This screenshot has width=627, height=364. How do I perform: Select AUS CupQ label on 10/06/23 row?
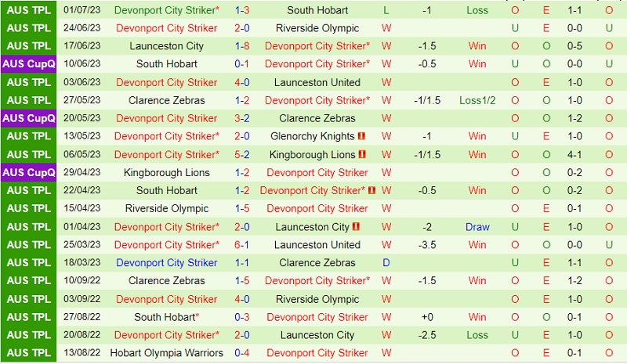[x=29, y=64]
